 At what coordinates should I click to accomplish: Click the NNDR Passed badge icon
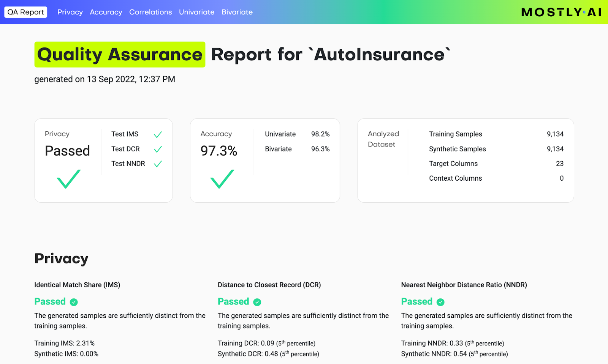point(440,302)
